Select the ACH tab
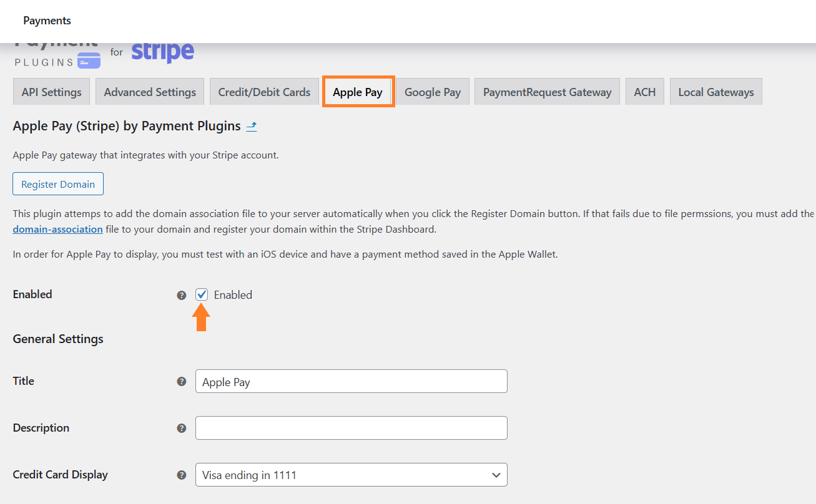The width and height of the screenshot is (816, 504). (645, 92)
